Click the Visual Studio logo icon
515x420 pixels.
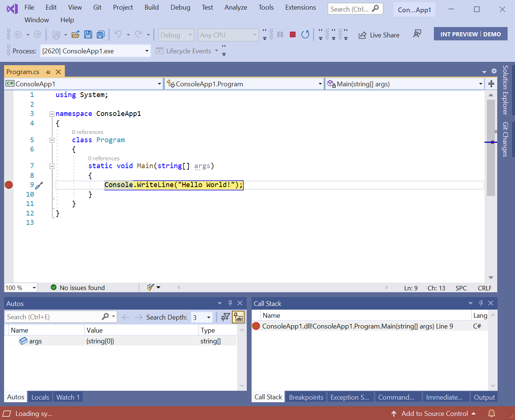pyautogui.click(x=12, y=9)
